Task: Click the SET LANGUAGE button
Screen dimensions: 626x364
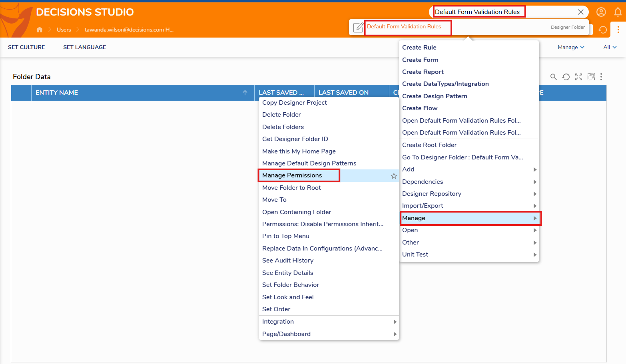Action: pos(85,47)
